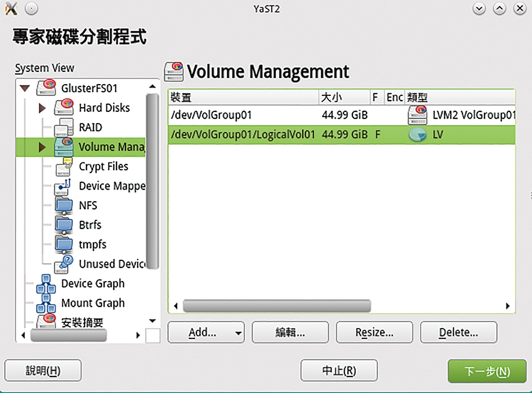Viewport: 532px width, 393px height.
Task: Click the 安裝摘要 disk icon
Action: (x=46, y=321)
